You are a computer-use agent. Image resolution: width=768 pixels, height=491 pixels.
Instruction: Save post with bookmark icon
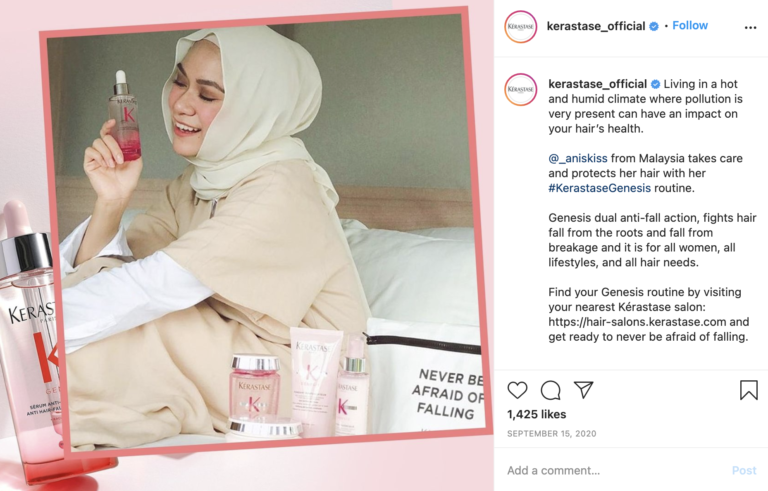point(748,390)
